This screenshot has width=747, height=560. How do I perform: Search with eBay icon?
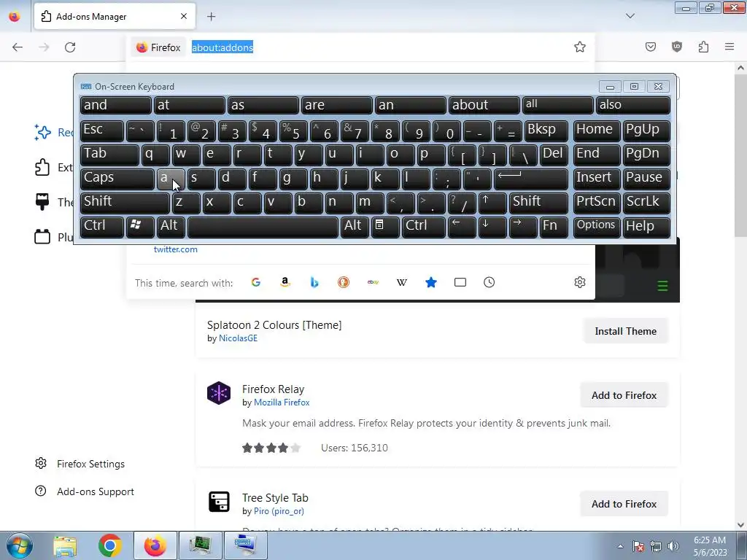click(x=373, y=282)
